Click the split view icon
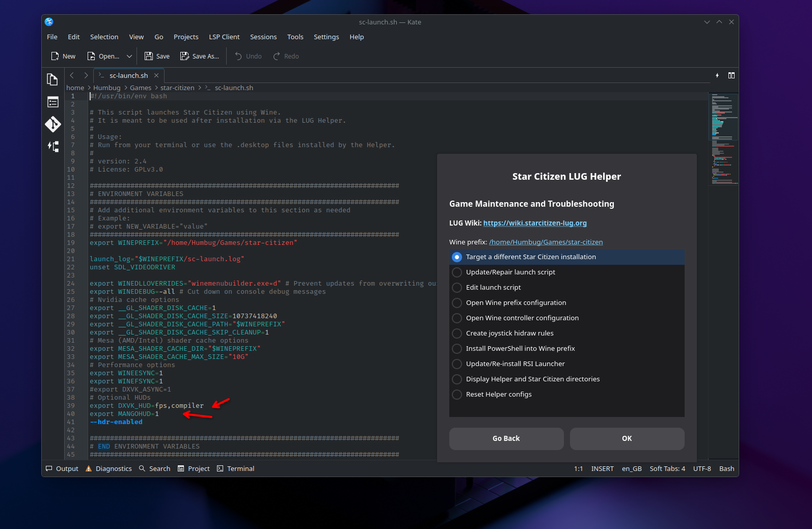 pyautogui.click(x=732, y=75)
